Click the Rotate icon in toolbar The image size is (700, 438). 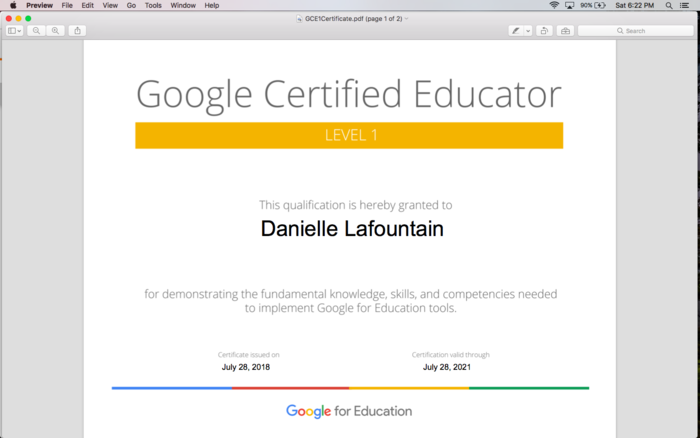(544, 31)
